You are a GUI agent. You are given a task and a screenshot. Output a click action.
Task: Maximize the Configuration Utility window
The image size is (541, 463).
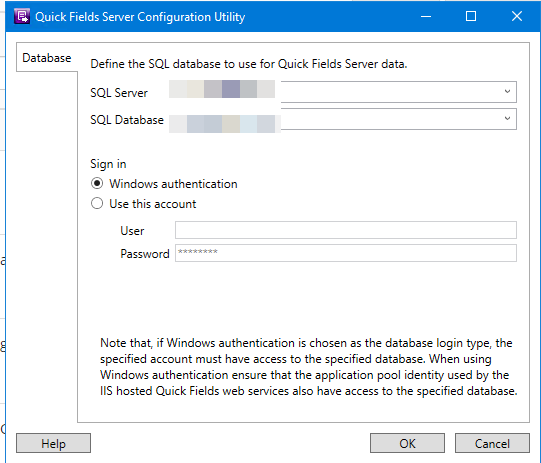[x=471, y=16]
